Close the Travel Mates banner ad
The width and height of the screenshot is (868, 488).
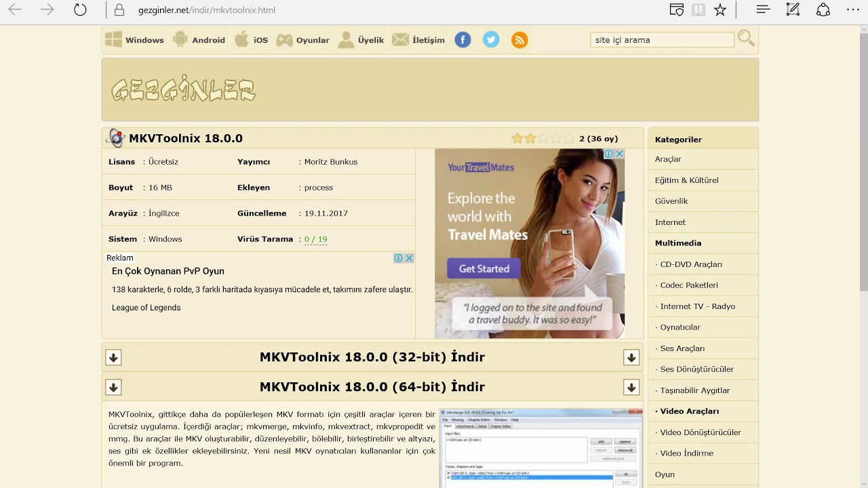619,154
